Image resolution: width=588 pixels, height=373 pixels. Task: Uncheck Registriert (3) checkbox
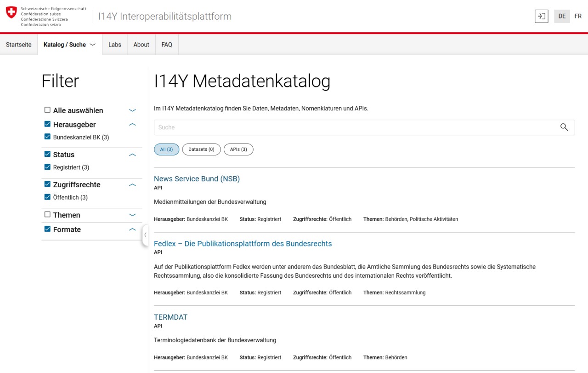click(47, 167)
